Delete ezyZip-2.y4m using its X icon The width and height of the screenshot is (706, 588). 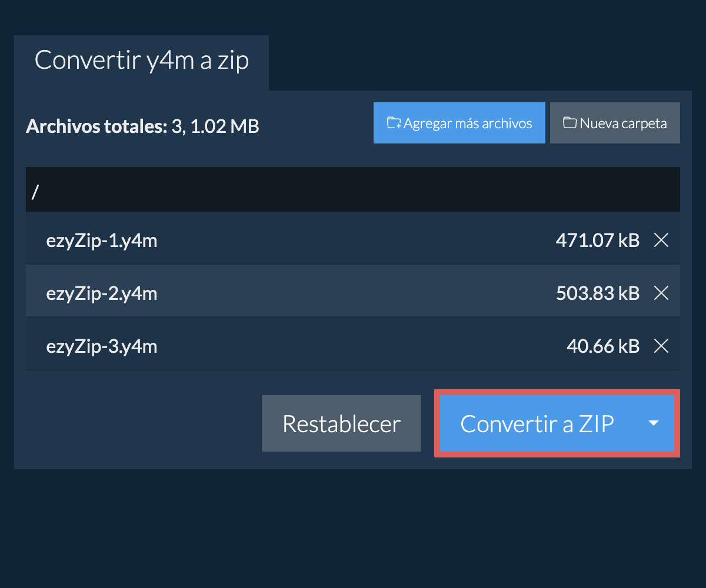click(661, 293)
